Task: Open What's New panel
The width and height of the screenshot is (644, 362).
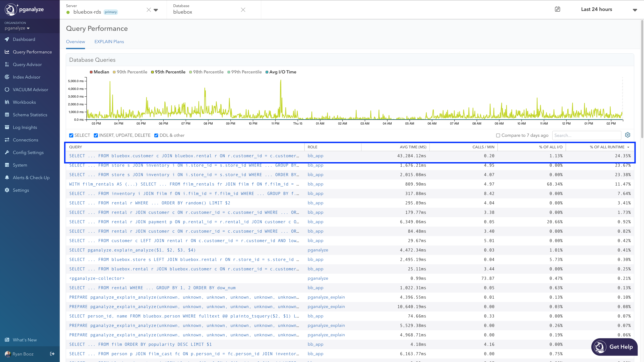Action: click(25, 340)
